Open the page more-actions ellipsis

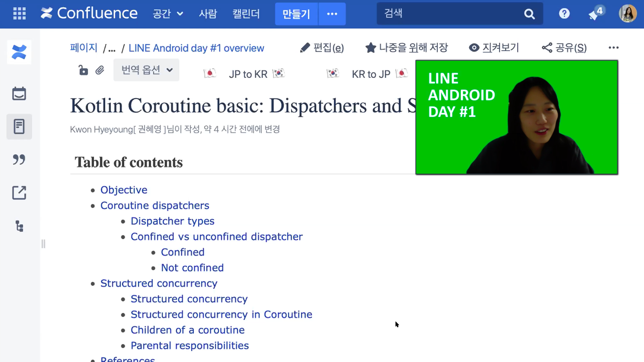pos(613,48)
